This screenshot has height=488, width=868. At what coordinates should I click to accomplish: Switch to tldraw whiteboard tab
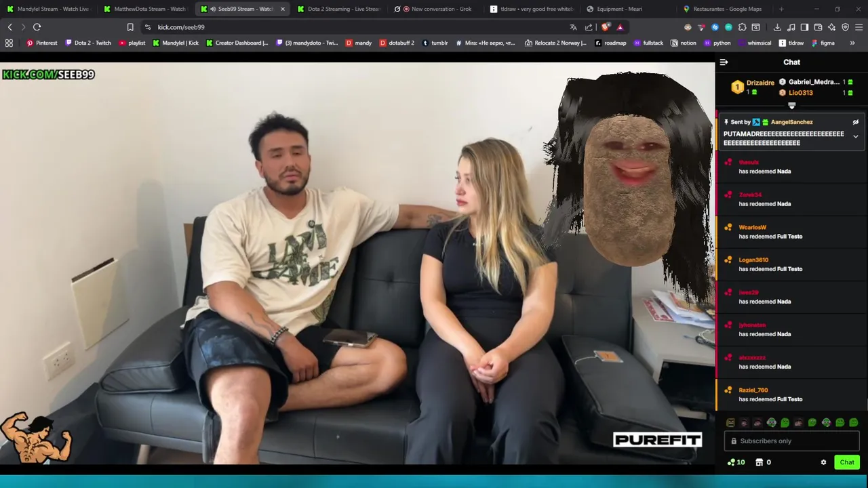[532, 9]
